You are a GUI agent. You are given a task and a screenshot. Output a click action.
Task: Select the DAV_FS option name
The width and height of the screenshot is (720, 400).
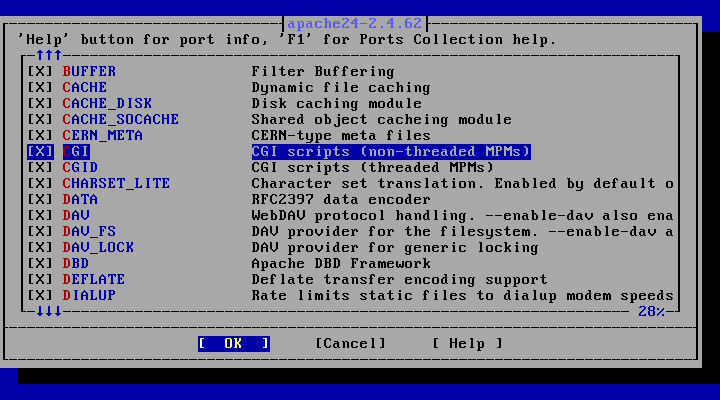(90, 231)
